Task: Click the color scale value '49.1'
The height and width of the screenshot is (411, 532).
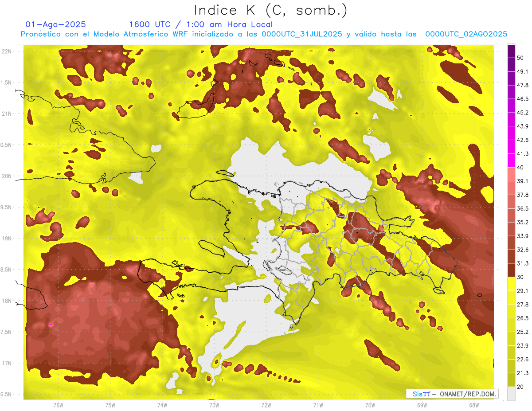Action: pyautogui.click(x=523, y=71)
